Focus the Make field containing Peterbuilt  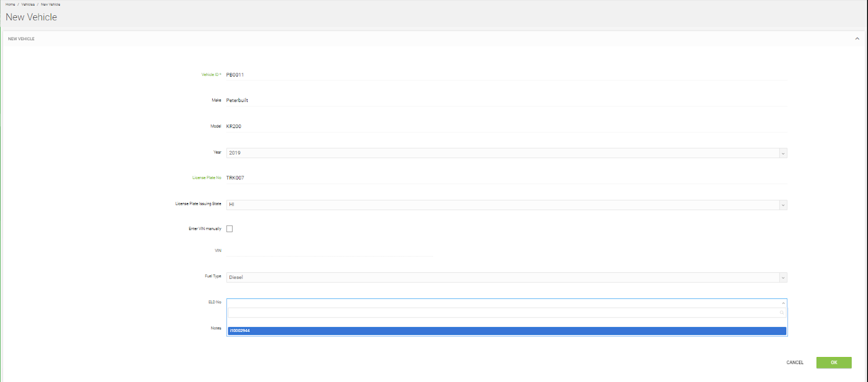click(x=507, y=100)
